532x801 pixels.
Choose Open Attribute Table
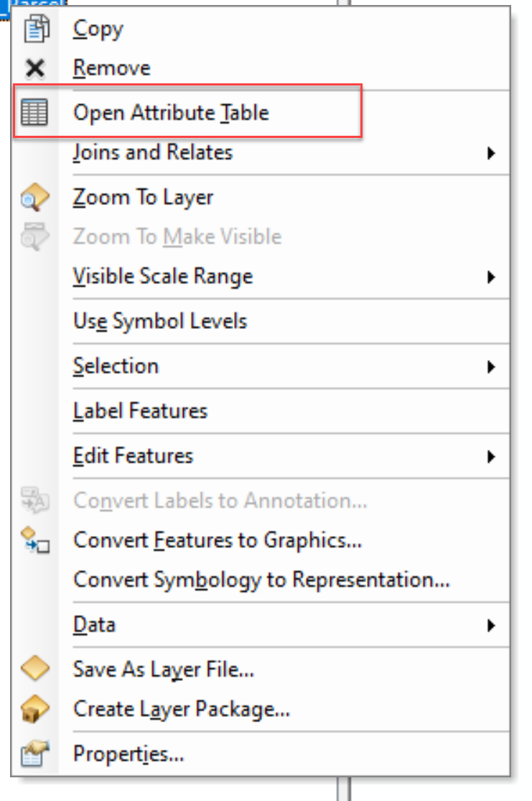pyautogui.click(x=171, y=113)
